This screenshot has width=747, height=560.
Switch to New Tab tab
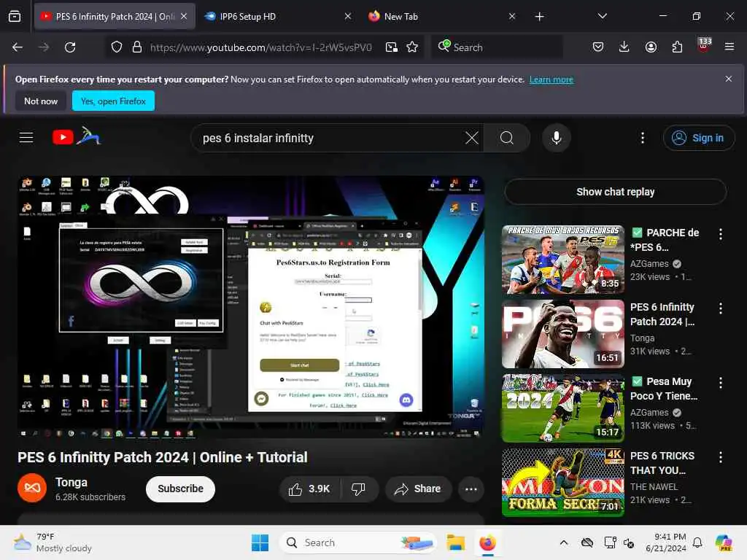pyautogui.click(x=440, y=16)
